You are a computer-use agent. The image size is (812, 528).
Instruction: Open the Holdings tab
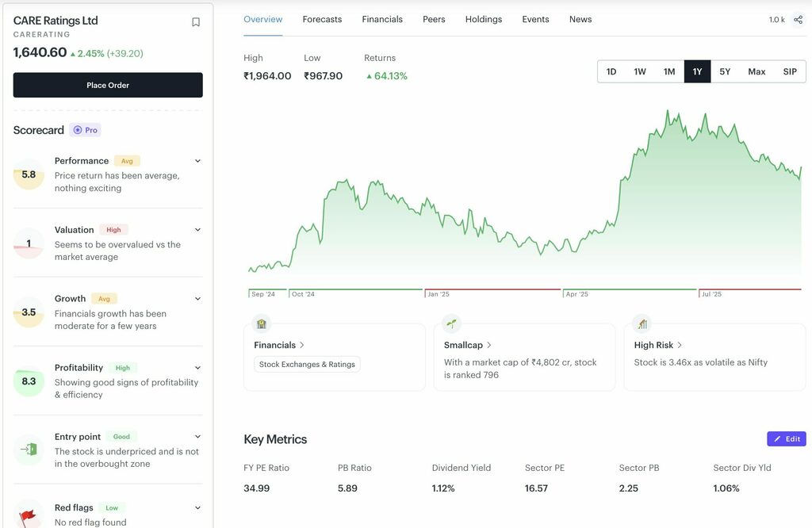pos(484,20)
